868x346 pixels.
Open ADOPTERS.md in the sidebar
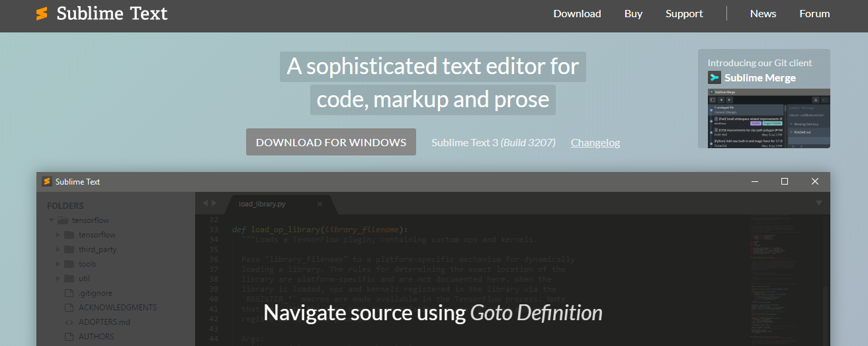(x=105, y=322)
